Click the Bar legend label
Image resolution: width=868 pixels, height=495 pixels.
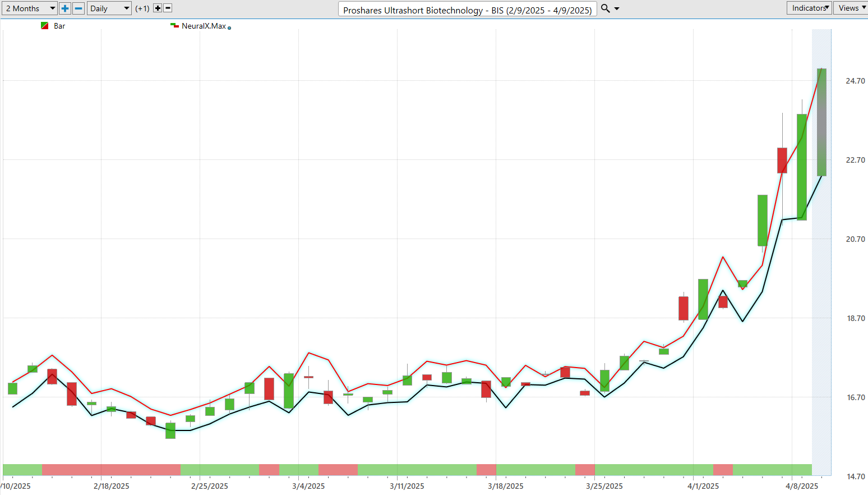tap(59, 26)
